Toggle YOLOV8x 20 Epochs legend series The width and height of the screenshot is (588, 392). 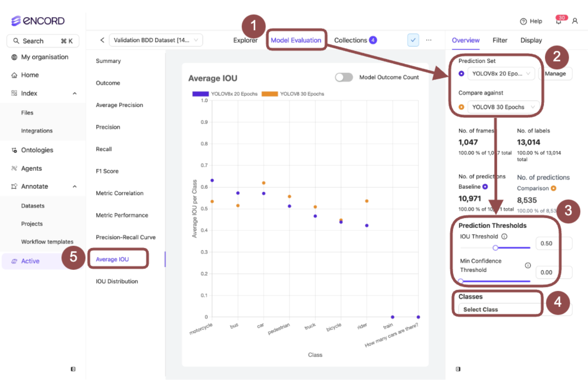click(x=225, y=94)
